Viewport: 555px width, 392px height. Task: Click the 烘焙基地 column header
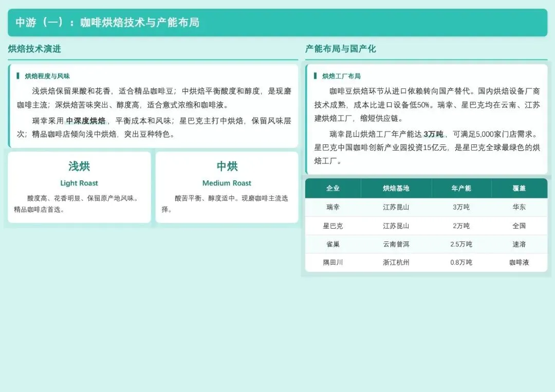[x=396, y=188]
